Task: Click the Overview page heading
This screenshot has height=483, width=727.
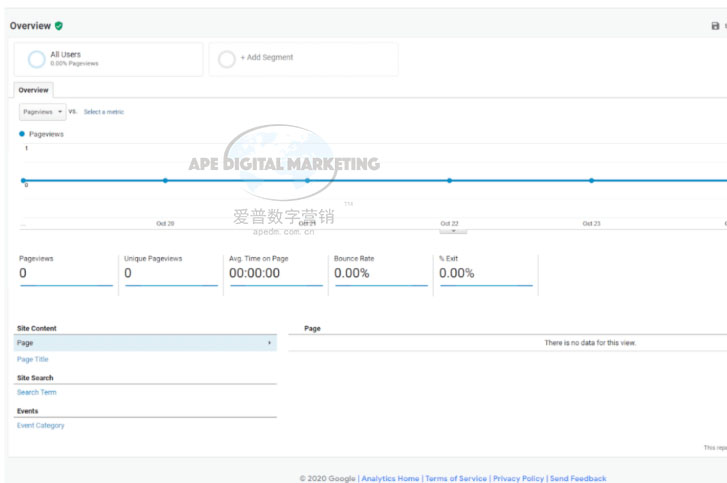Action: coord(30,26)
